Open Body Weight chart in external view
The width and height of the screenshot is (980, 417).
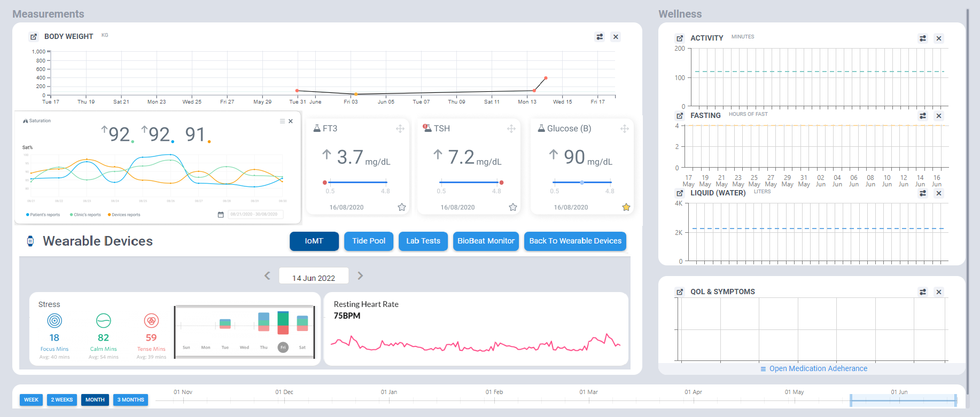(x=34, y=37)
